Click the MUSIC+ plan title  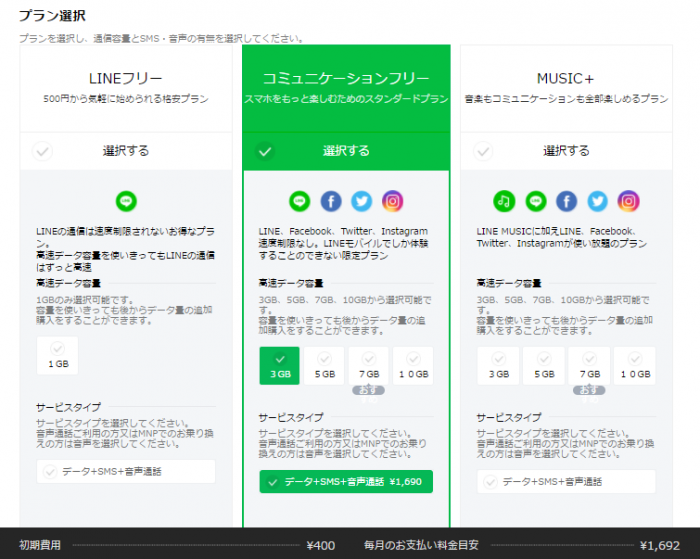(x=566, y=79)
